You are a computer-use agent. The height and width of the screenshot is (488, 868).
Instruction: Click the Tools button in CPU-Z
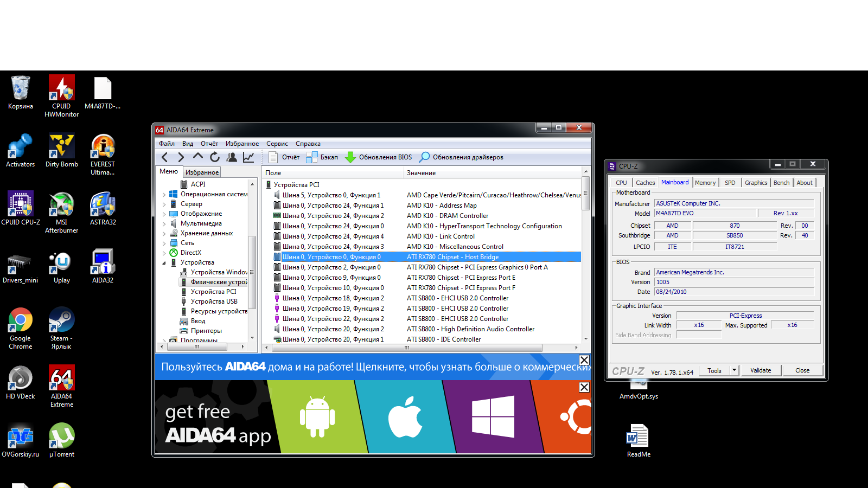[714, 370]
